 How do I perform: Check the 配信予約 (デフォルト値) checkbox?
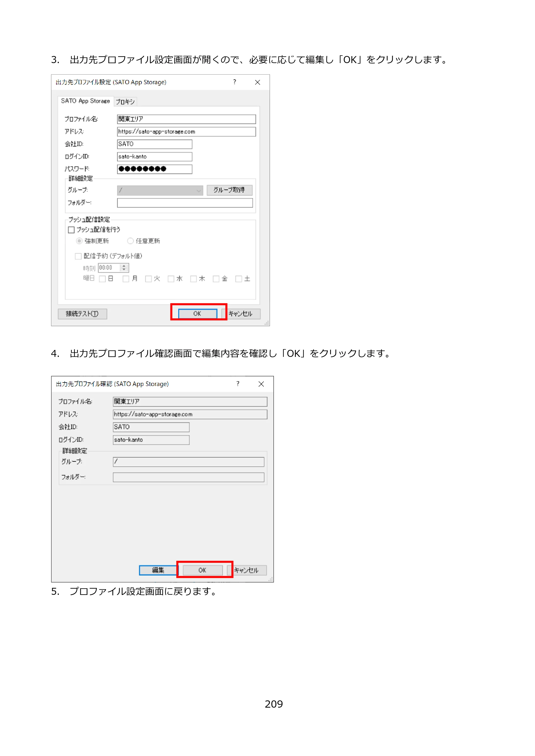[x=78, y=256]
